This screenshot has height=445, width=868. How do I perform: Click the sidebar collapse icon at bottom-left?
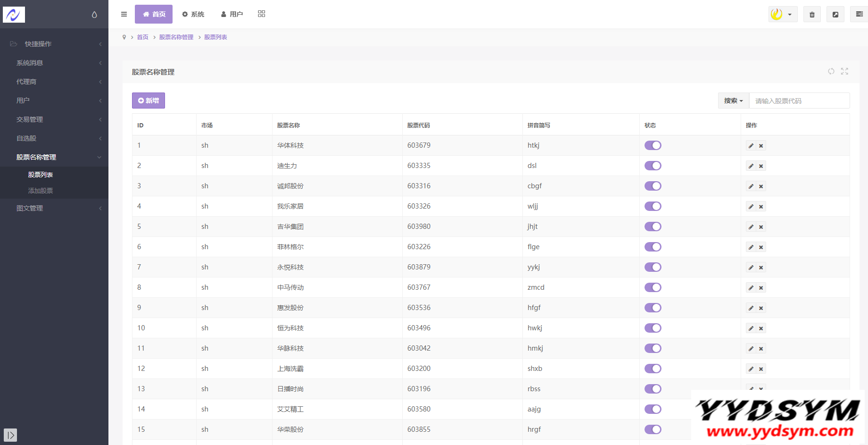pos(10,435)
